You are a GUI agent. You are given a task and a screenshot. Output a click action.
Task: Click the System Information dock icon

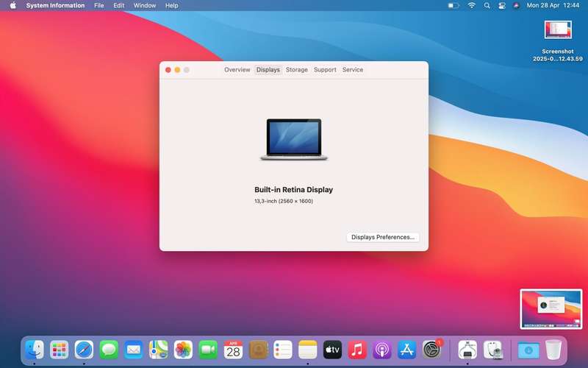tap(467, 350)
